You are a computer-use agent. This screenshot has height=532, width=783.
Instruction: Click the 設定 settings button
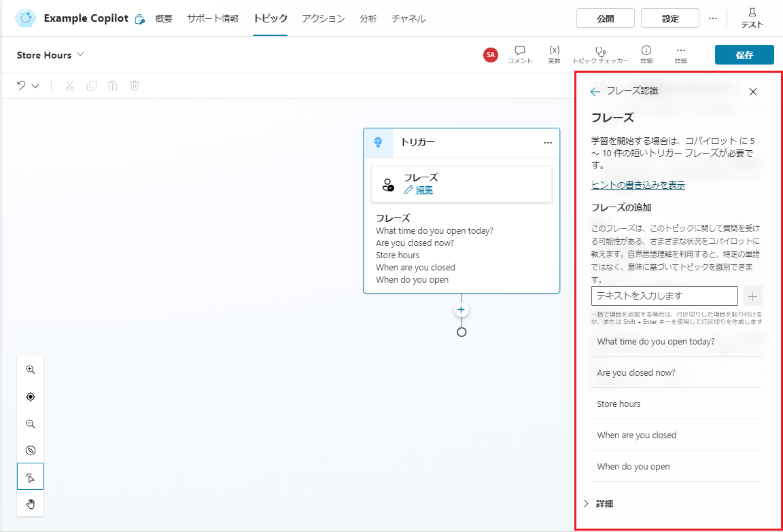(670, 18)
